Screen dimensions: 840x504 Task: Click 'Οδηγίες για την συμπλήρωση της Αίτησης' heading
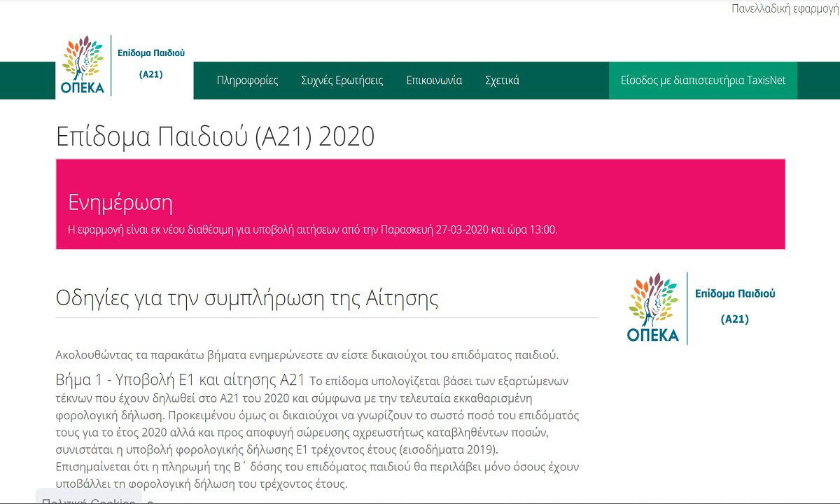[x=246, y=298]
